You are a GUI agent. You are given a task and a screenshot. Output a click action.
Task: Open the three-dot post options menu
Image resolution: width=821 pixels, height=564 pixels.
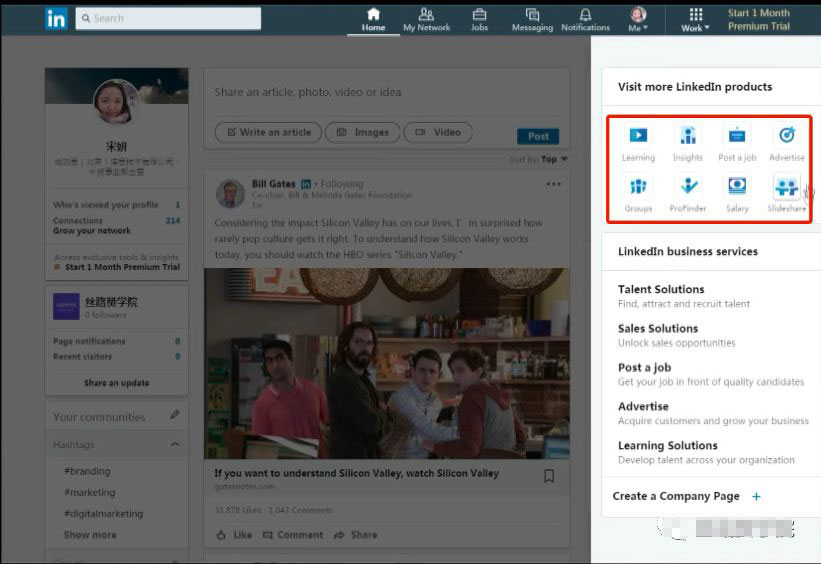pos(553,184)
